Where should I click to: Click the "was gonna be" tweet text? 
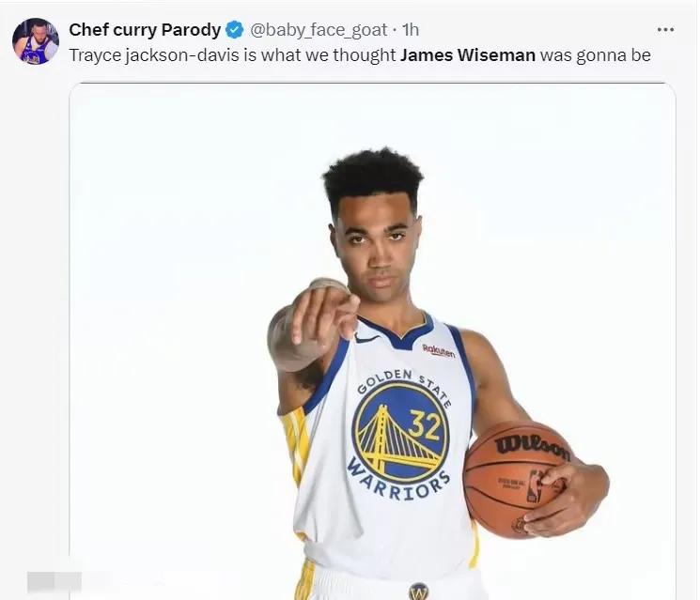point(595,55)
